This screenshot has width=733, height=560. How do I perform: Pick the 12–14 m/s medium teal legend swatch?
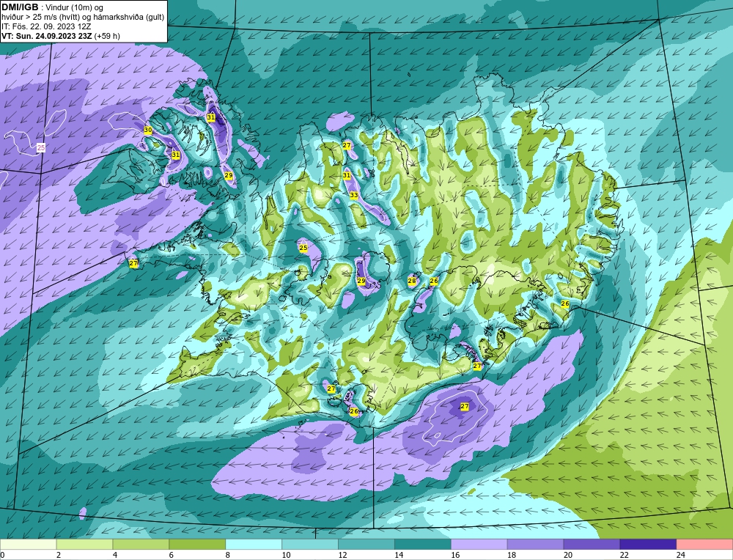[366, 545]
